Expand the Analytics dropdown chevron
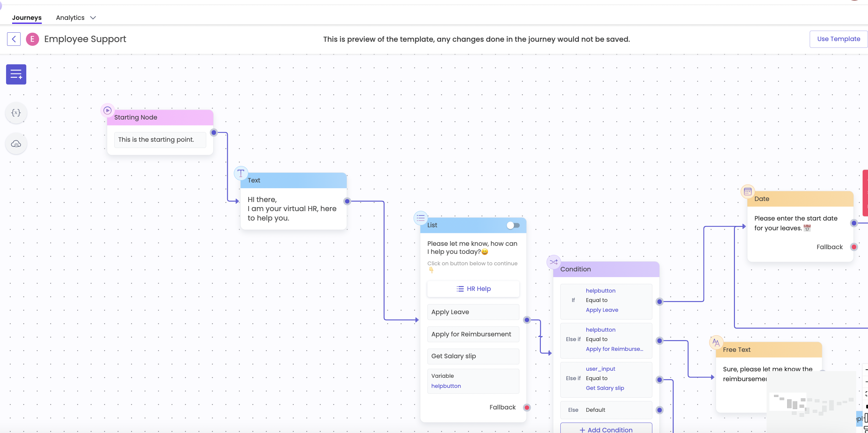The height and width of the screenshot is (433, 868). click(93, 18)
